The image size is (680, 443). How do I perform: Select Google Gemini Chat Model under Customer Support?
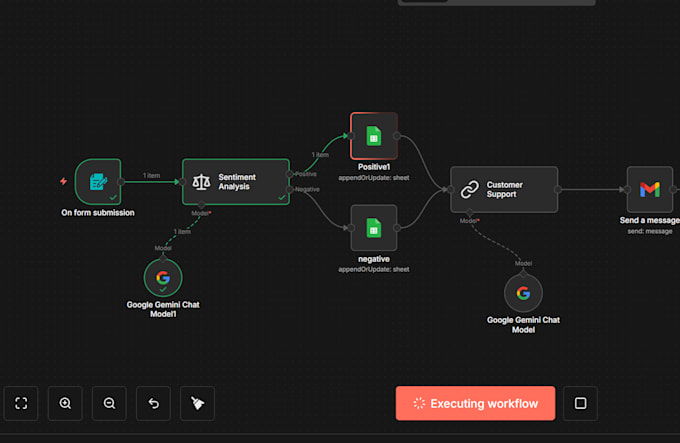pyautogui.click(x=523, y=293)
